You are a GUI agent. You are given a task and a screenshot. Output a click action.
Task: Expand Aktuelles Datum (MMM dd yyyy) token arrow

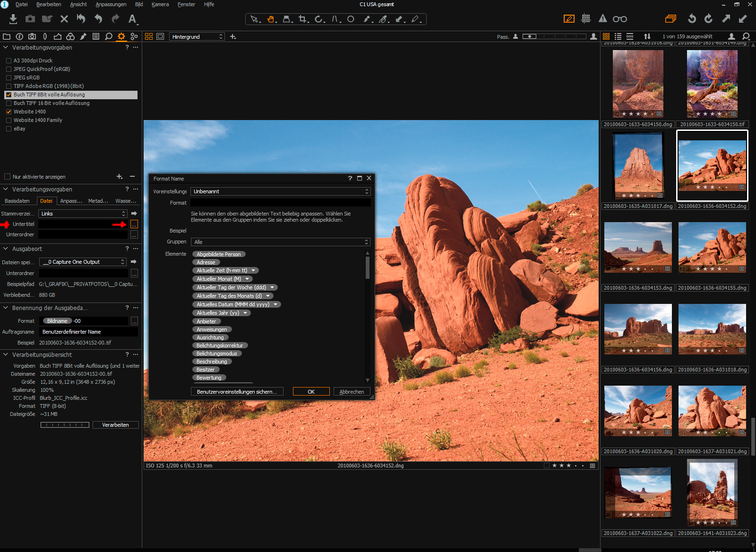pos(275,304)
